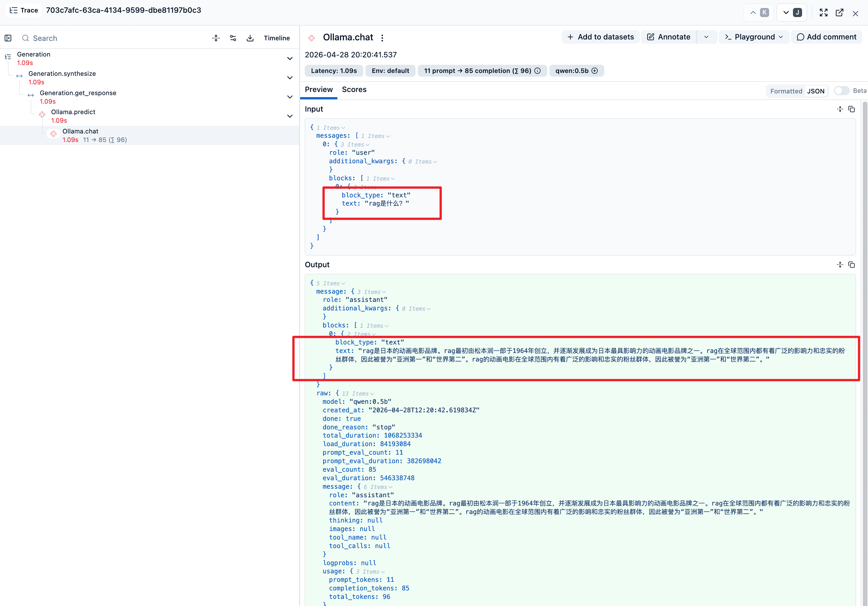Copy the Input JSON content
868x606 pixels.
[x=851, y=109]
